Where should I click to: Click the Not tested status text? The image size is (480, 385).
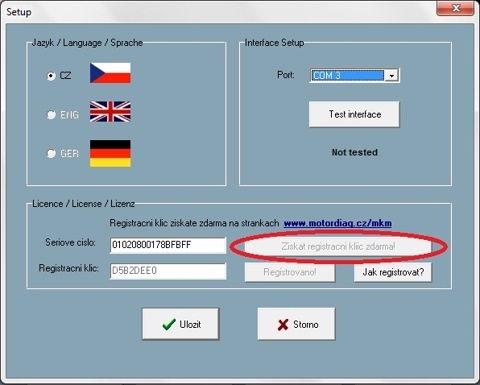(355, 152)
